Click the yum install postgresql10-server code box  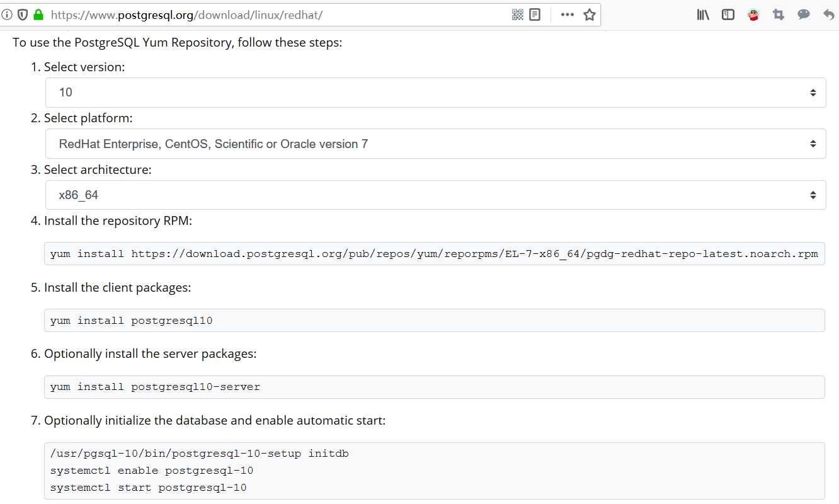434,387
